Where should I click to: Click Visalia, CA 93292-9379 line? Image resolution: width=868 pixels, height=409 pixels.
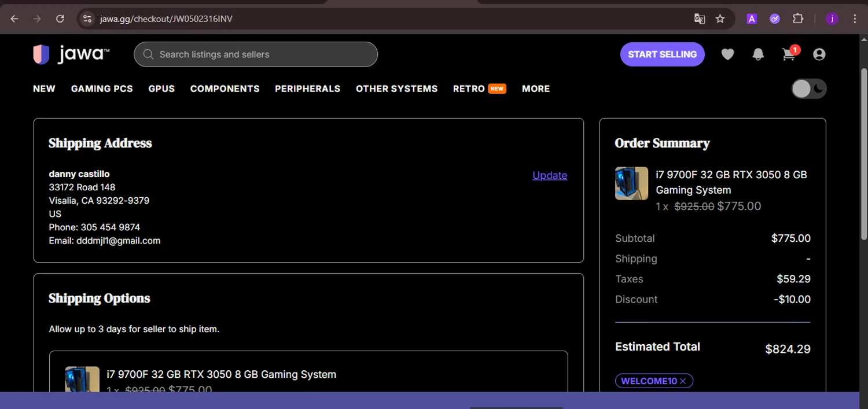point(99,201)
